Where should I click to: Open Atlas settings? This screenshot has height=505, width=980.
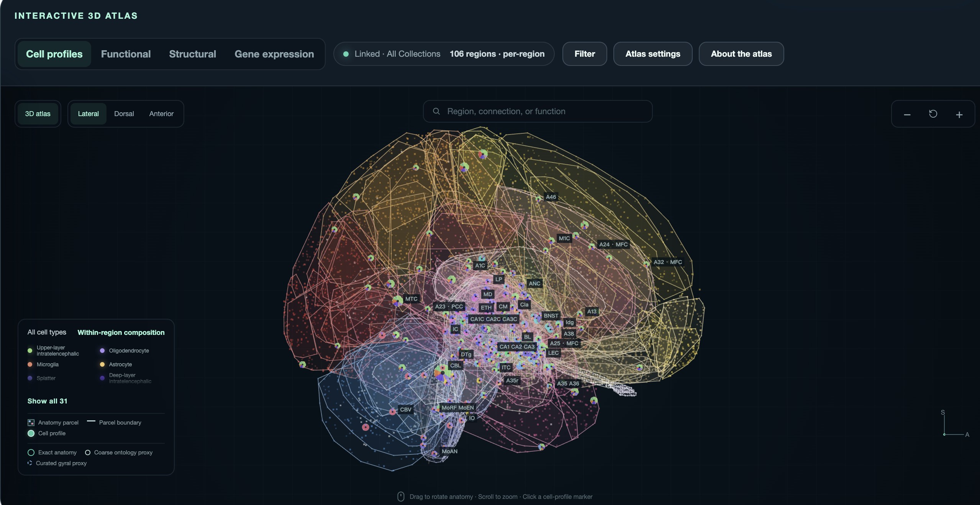653,54
